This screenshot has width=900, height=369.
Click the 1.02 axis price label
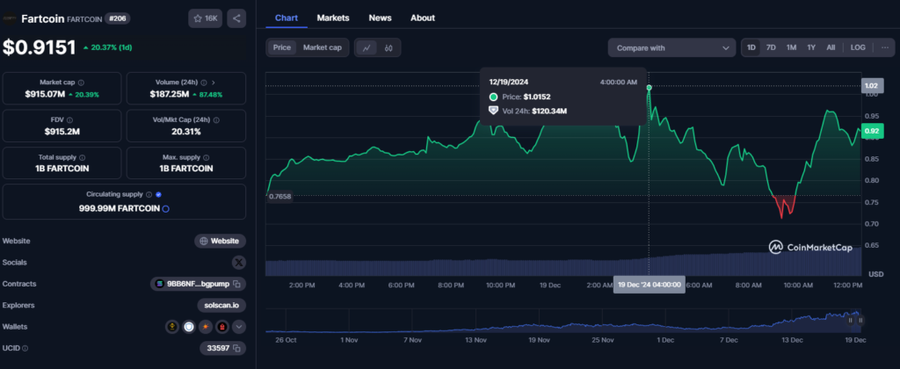coord(872,86)
